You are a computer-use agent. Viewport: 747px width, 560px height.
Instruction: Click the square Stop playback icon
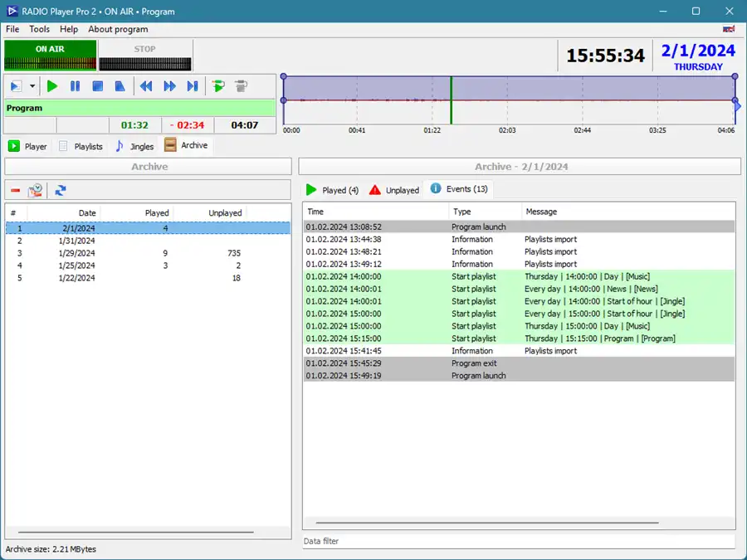click(98, 86)
